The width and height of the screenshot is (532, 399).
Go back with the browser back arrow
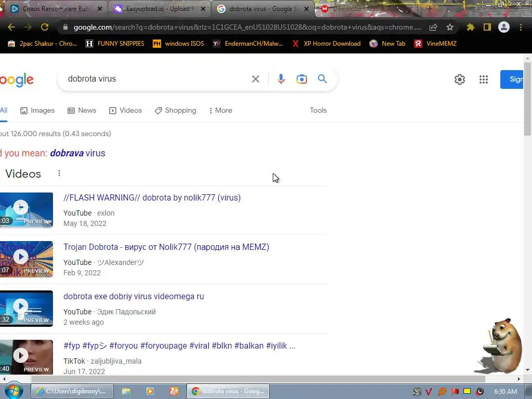(x=11, y=27)
